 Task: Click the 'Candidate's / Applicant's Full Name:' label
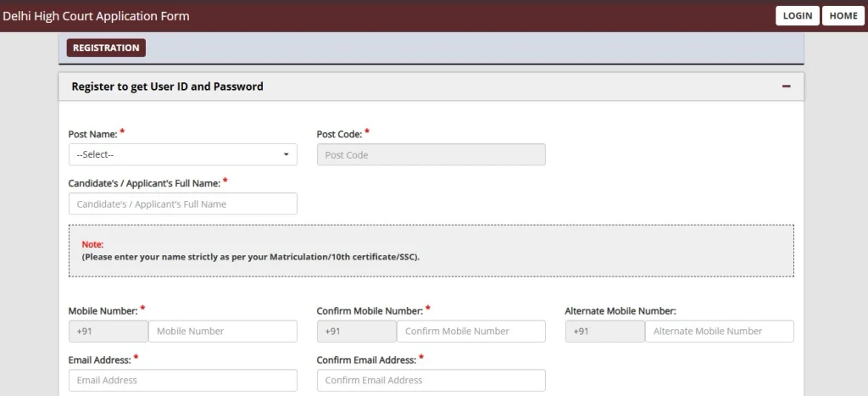coord(144,183)
